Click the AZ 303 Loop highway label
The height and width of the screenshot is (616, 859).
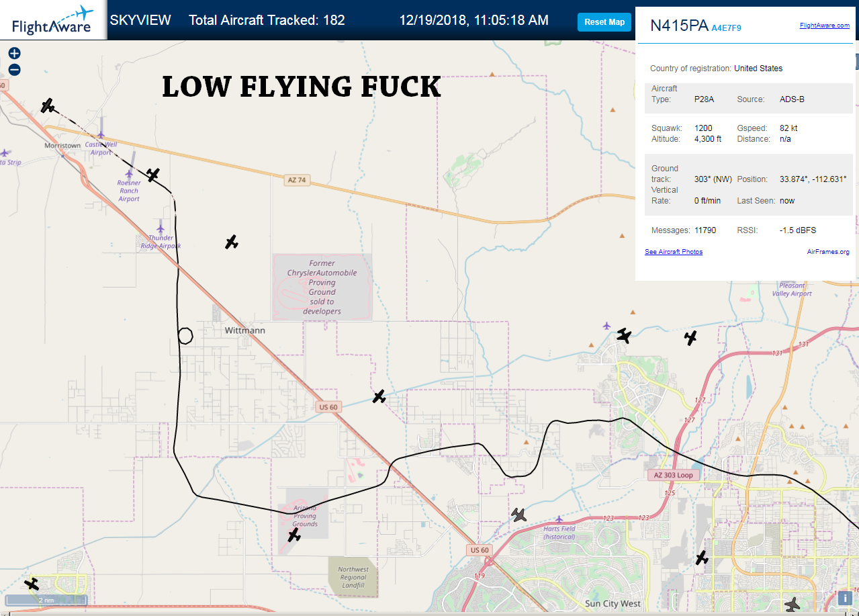674,475
